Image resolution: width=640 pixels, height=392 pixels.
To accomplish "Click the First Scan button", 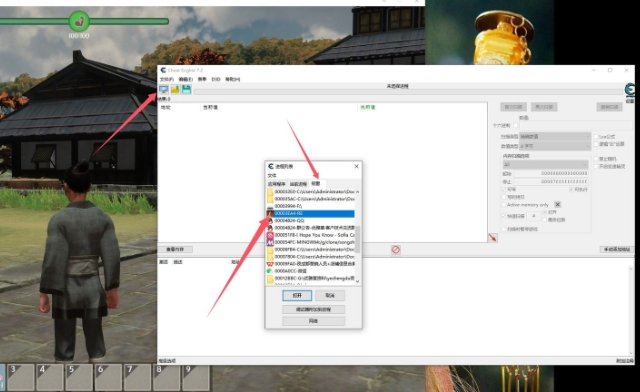I will tap(513, 107).
